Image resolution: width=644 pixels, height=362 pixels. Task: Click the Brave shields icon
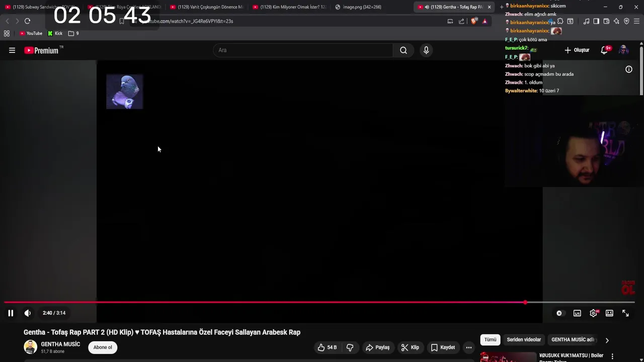pos(473,21)
